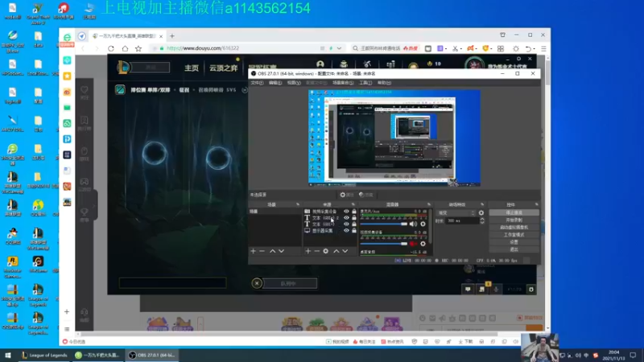This screenshot has height=362, width=644.
Task: Start the virtual camera in OBS
Action: pyautogui.click(x=514, y=228)
